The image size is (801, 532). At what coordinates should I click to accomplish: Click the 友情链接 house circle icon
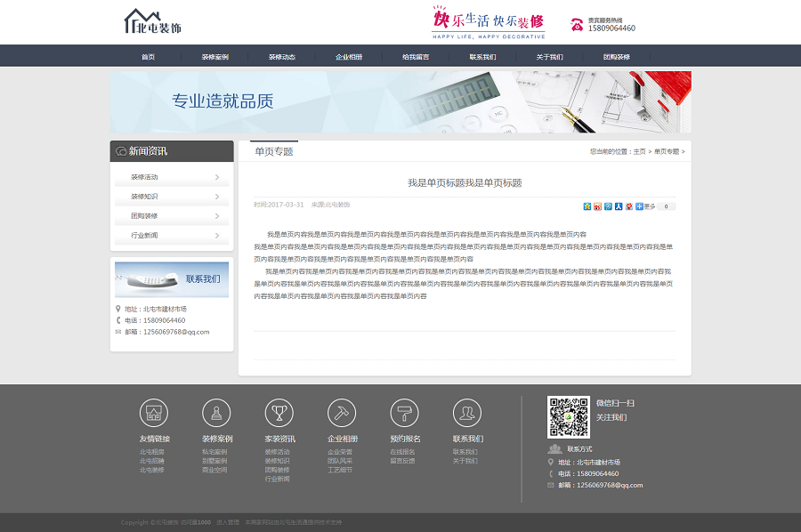click(153, 413)
